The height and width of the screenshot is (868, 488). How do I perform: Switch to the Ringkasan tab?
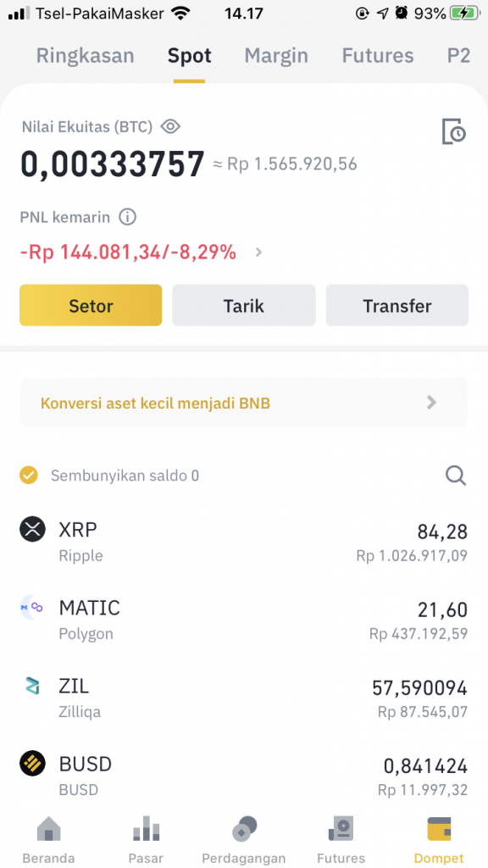click(86, 56)
